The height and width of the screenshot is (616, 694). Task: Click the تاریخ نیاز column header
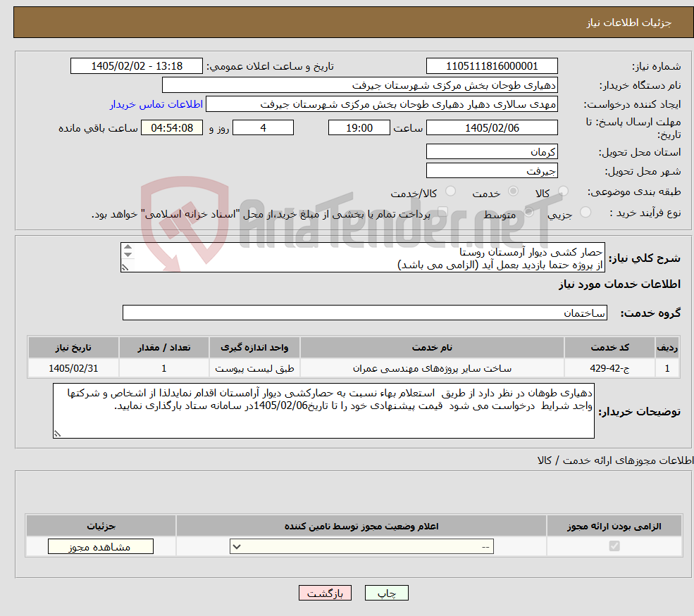point(73,348)
